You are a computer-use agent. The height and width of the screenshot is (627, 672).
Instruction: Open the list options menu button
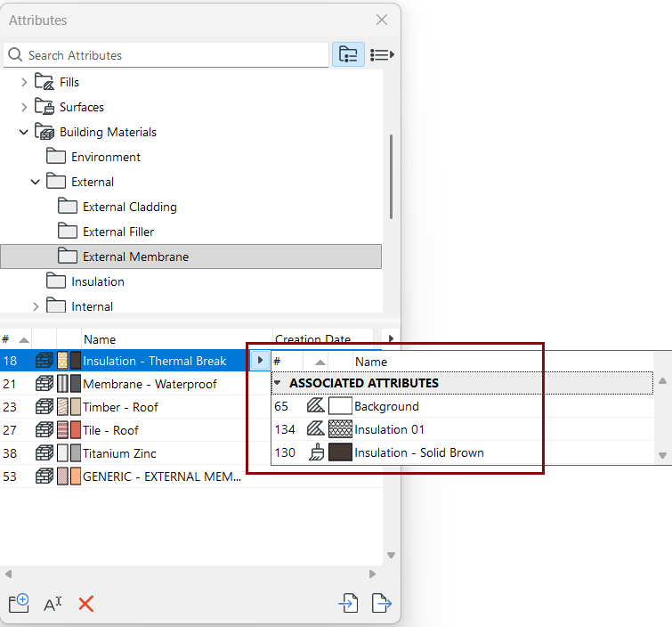coord(382,54)
